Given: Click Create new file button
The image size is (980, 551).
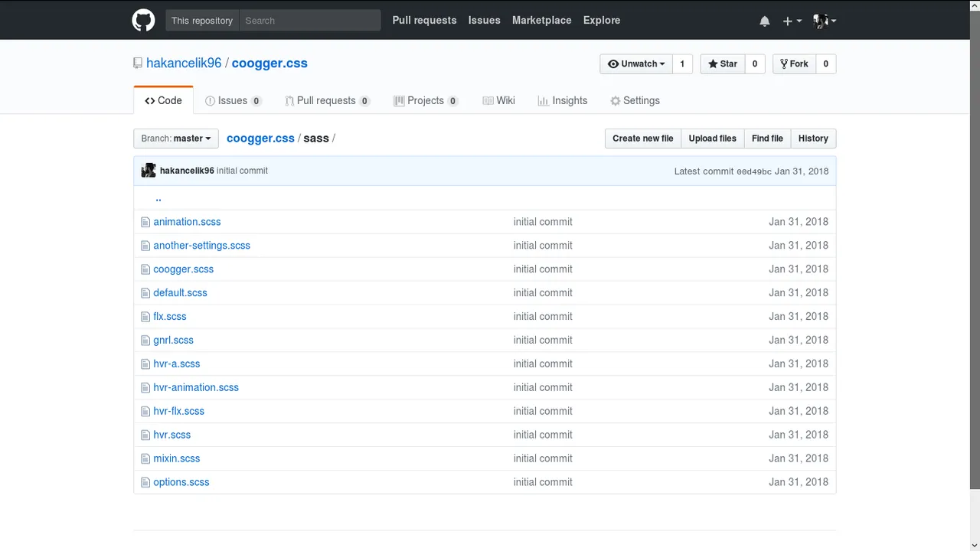Looking at the screenshot, I should pyautogui.click(x=643, y=139).
